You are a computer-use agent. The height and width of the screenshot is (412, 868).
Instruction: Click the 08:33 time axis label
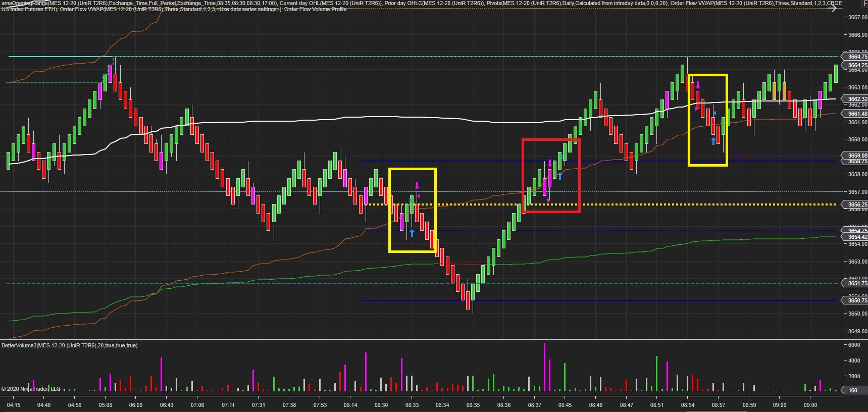[412, 405]
